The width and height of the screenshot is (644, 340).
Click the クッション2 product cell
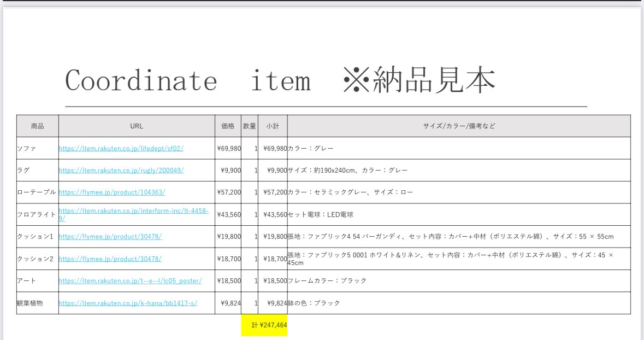coord(37,259)
